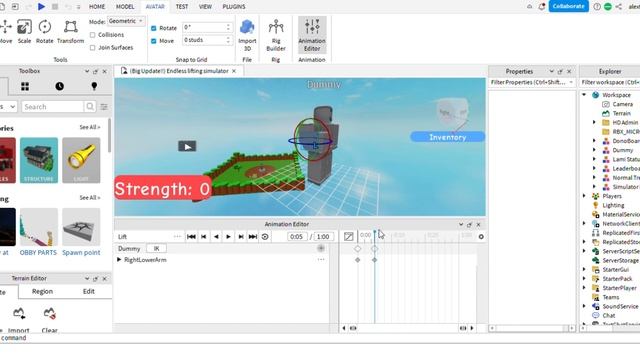Toggle the Rotate snap checkbox
This screenshot has height=360, width=640.
154,28
